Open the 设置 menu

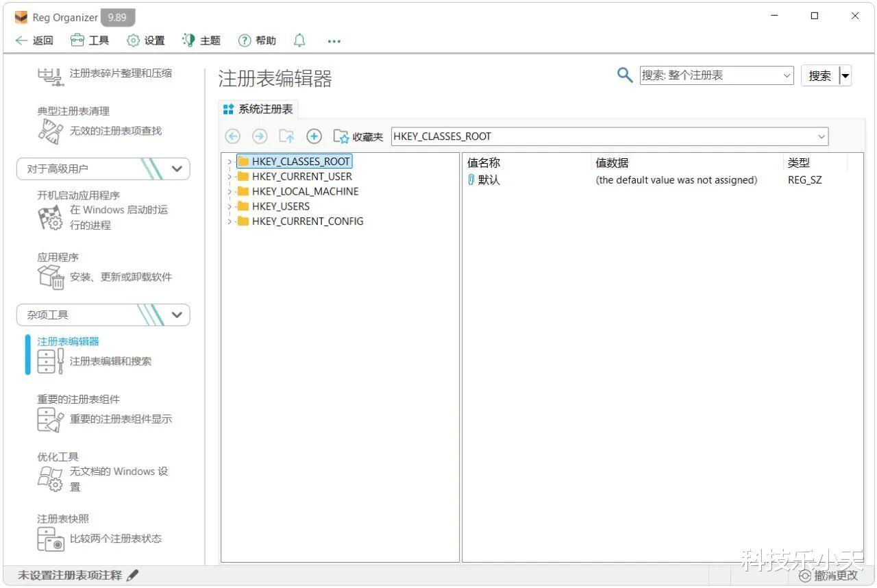tap(146, 40)
